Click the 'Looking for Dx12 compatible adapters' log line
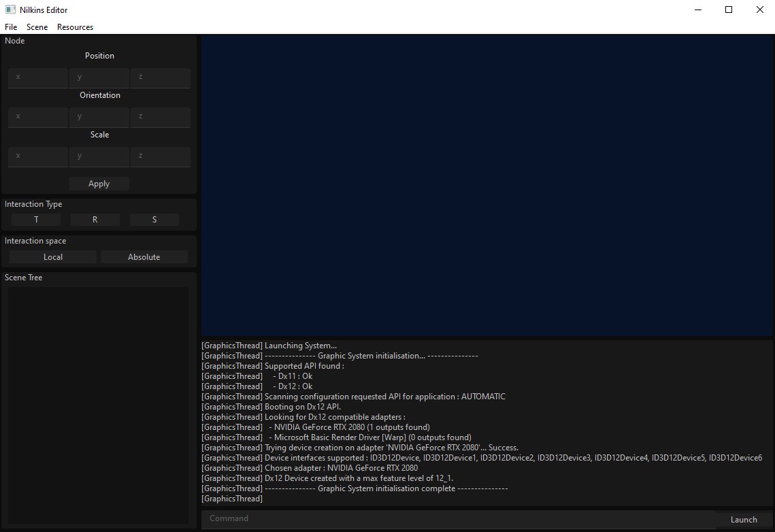Image resolution: width=775 pixels, height=532 pixels. pyautogui.click(x=303, y=418)
